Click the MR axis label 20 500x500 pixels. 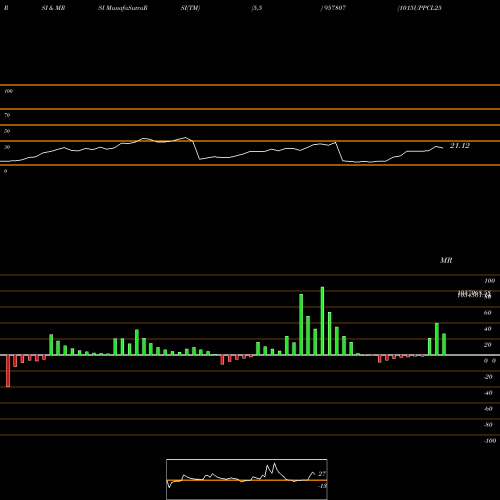[x=487, y=345]
